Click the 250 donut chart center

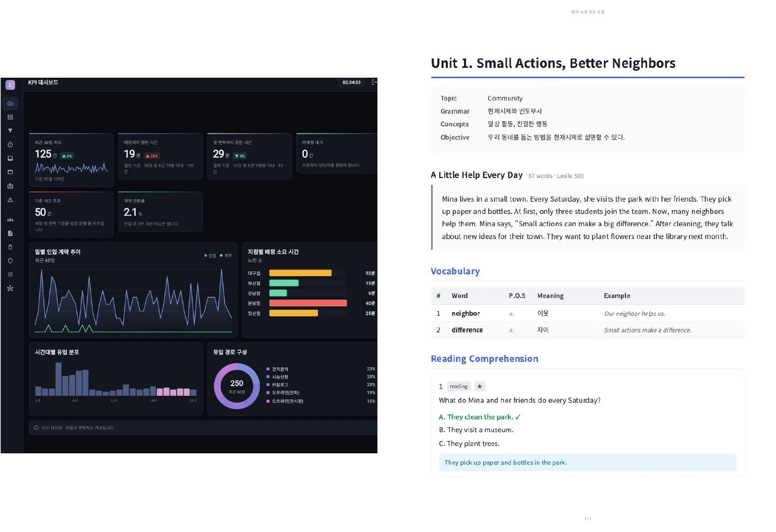237,386
